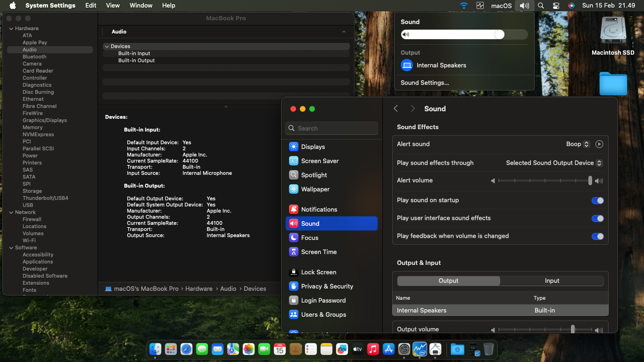The image size is (644, 362).
Task: Open the Trash in the Dock
Action: click(x=489, y=349)
